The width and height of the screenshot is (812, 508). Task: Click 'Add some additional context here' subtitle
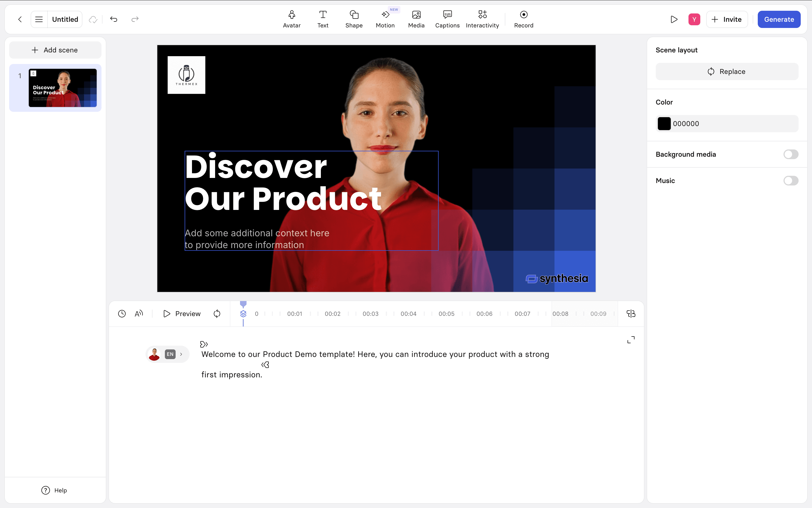coord(257,233)
